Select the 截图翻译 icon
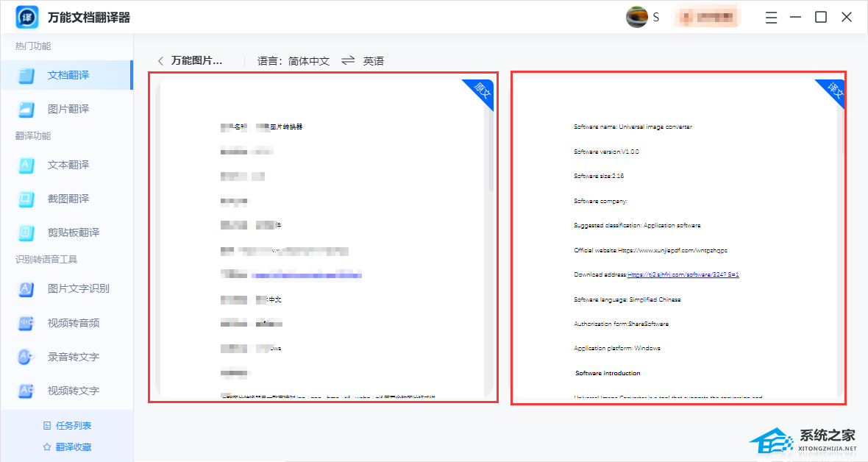Image resolution: width=868 pixels, height=462 pixels. click(x=26, y=199)
